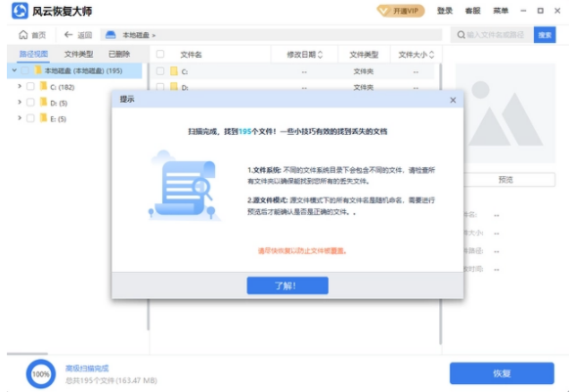
Task: Tick the checkbox for E: (5) in tree
Action: tap(30, 118)
